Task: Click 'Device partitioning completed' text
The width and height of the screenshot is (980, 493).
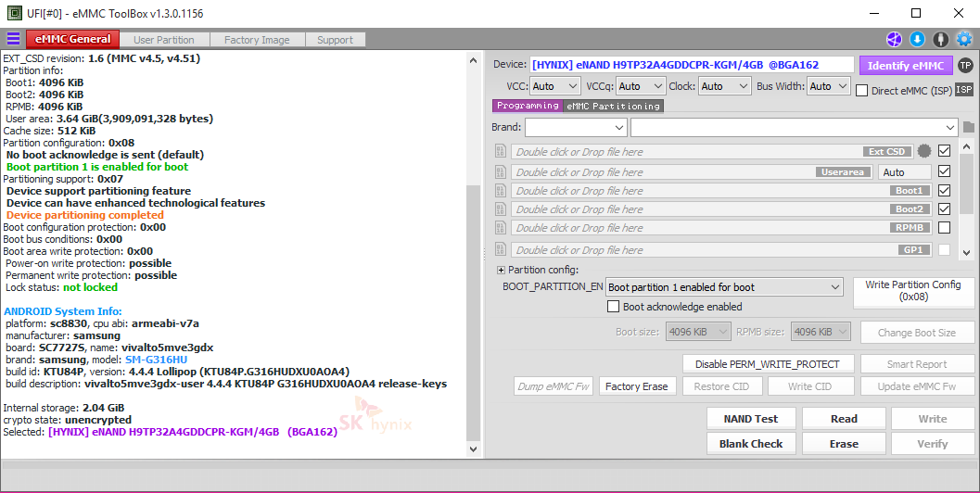Action: [85, 215]
